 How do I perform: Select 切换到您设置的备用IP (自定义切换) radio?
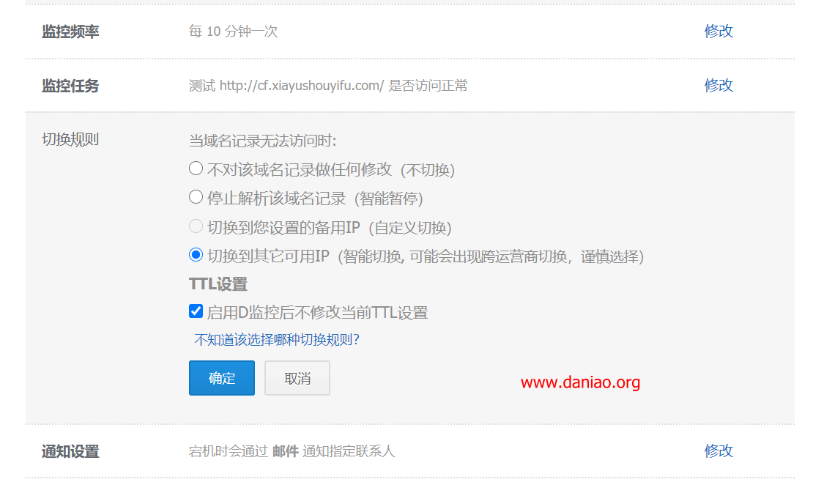196,226
